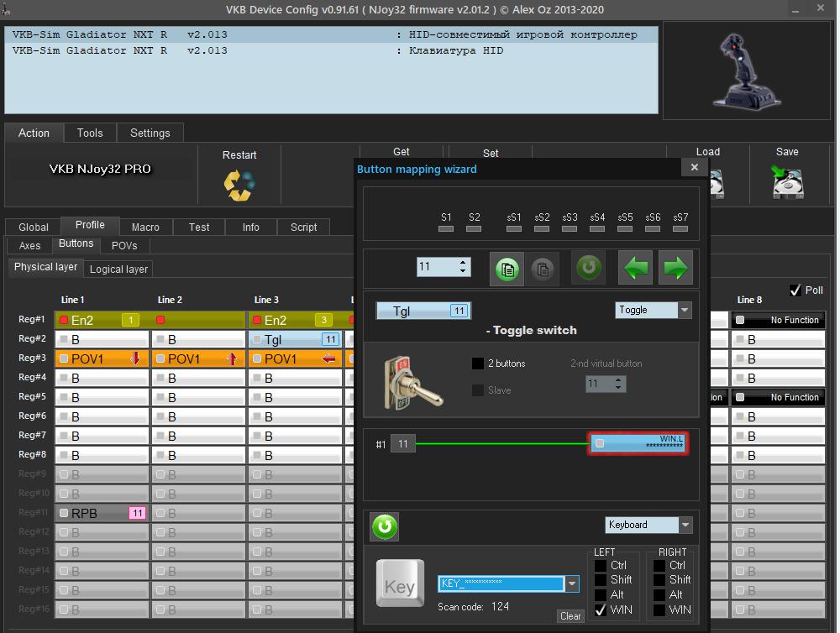Click the red down arrow on Line 1 POV1
The image size is (840, 633).
(135, 358)
